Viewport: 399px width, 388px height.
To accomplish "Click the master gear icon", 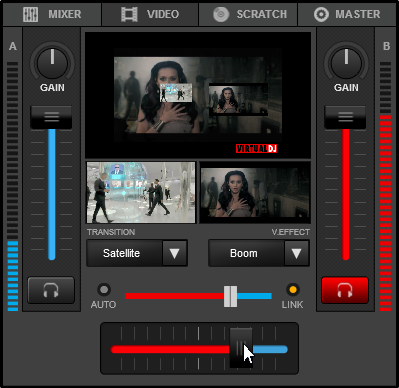I will point(321,14).
